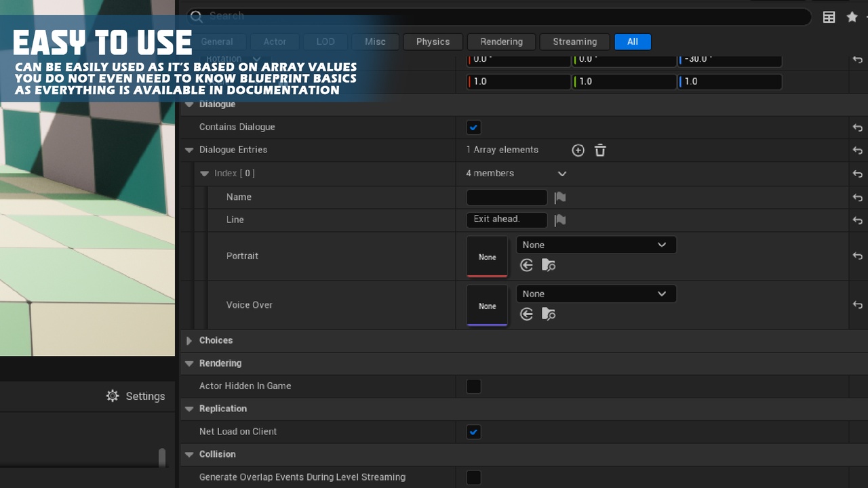Expand the Choices section
Image resolution: width=868 pixels, height=488 pixels.
pos(189,340)
